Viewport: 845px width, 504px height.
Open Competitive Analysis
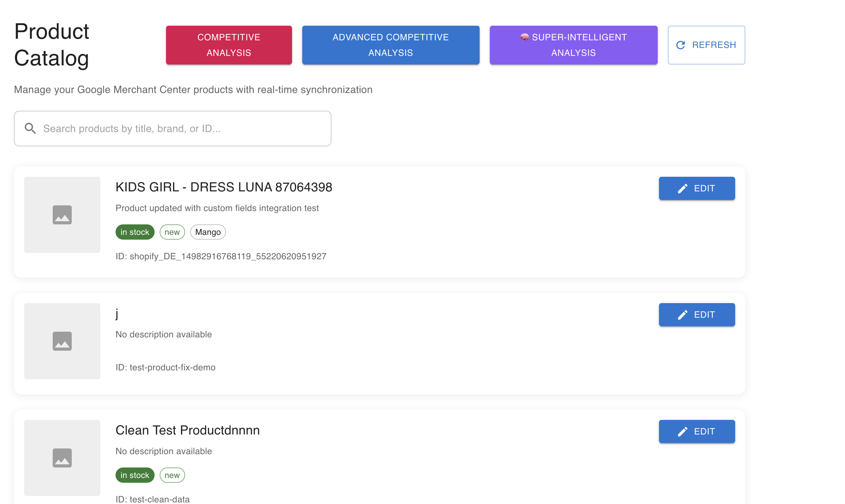[229, 45]
